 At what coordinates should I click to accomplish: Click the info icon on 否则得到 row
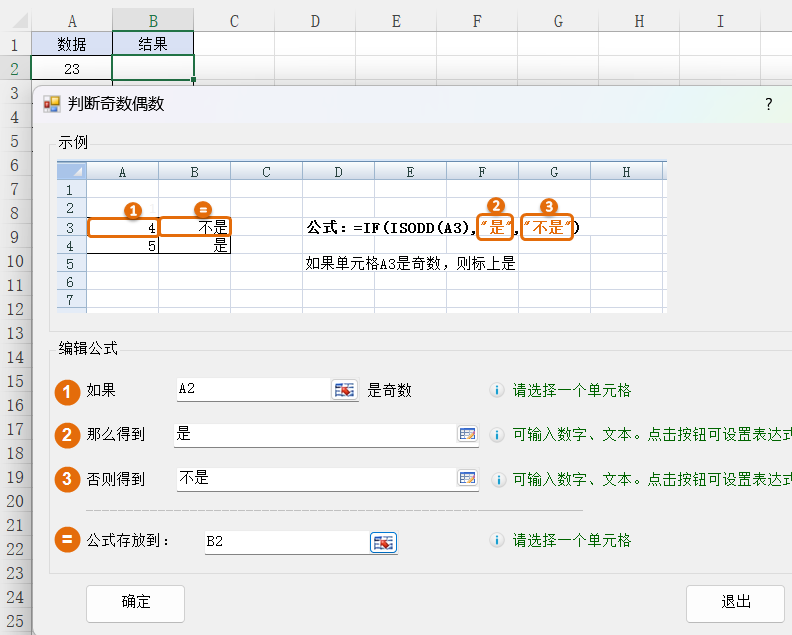[497, 479]
